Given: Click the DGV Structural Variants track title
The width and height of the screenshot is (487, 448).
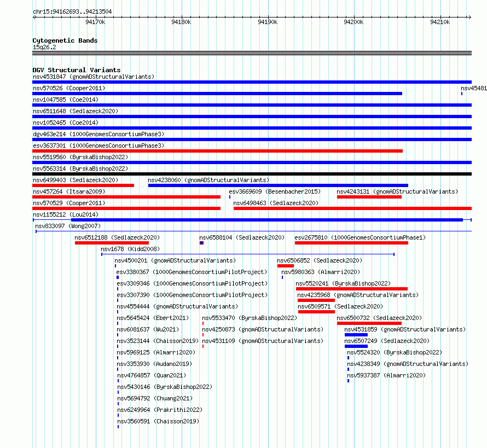Looking at the screenshot, I should 77,70.
